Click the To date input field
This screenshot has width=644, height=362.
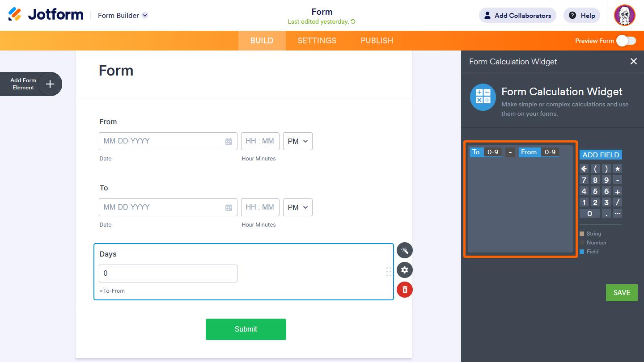point(168,207)
